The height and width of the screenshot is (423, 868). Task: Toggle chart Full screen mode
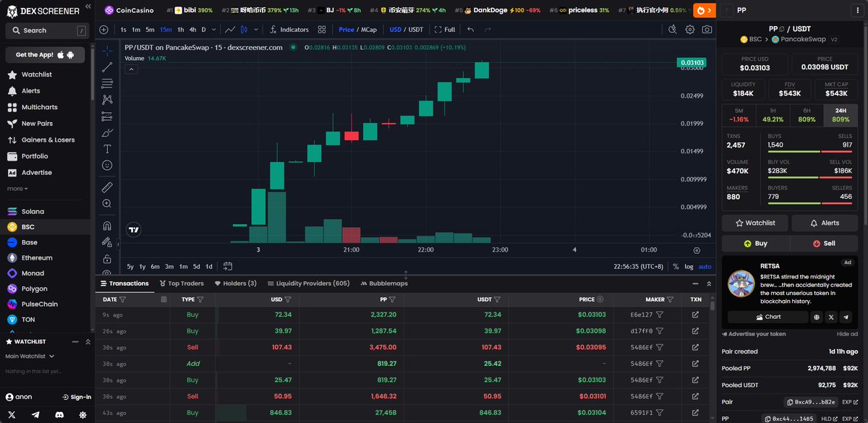[445, 30]
